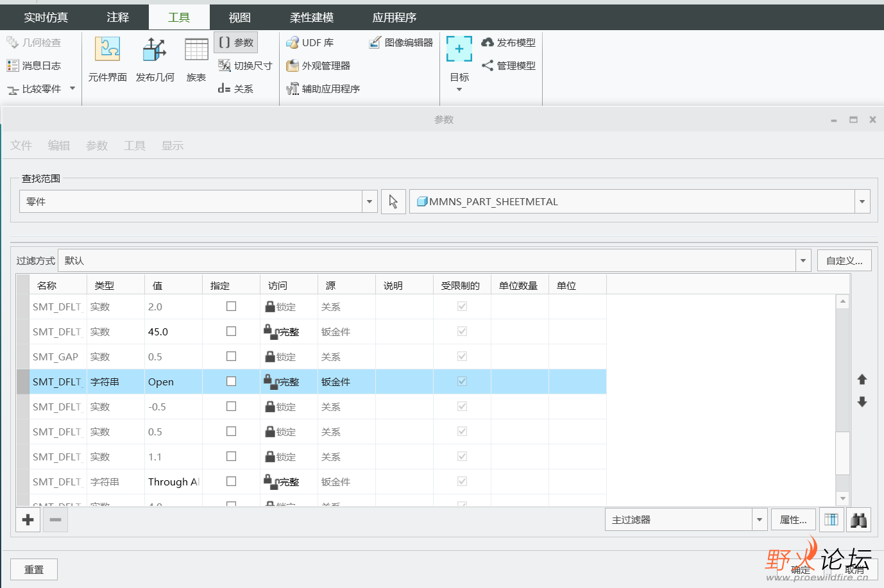This screenshot has width=884, height=588.
Task: Open the 主过滤器 dropdown
Action: [760, 520]
